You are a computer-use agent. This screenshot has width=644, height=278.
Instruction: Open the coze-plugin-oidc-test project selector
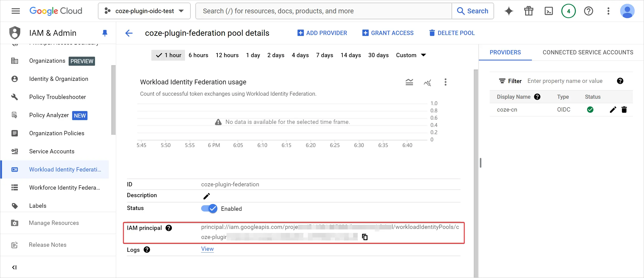pyautogui.click(x=144, y=11)
